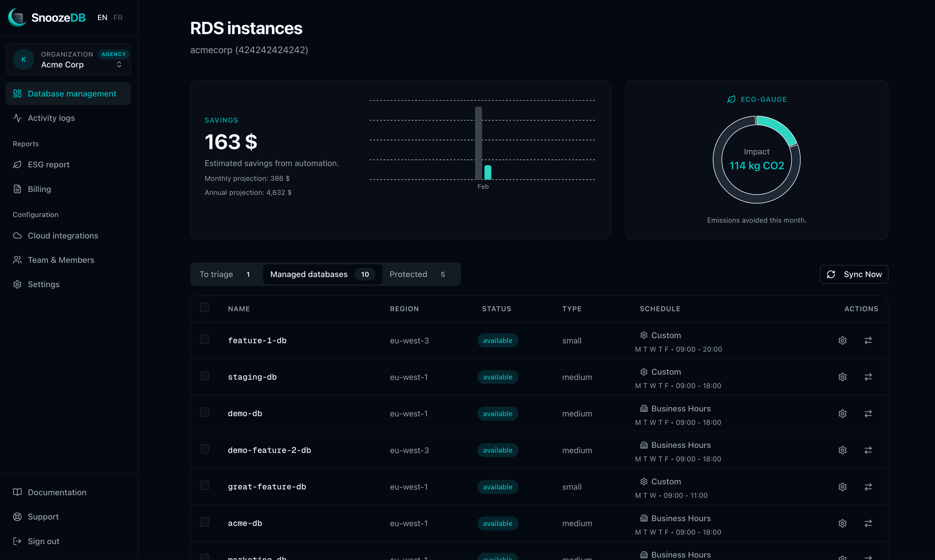Open the Database management section
The image size is (935, 560).
[68, 93]
